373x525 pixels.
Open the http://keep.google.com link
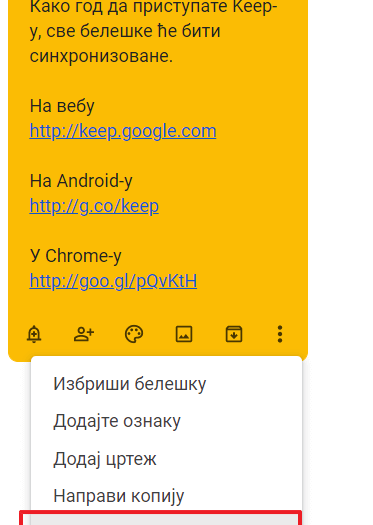(x=123, y=131)
